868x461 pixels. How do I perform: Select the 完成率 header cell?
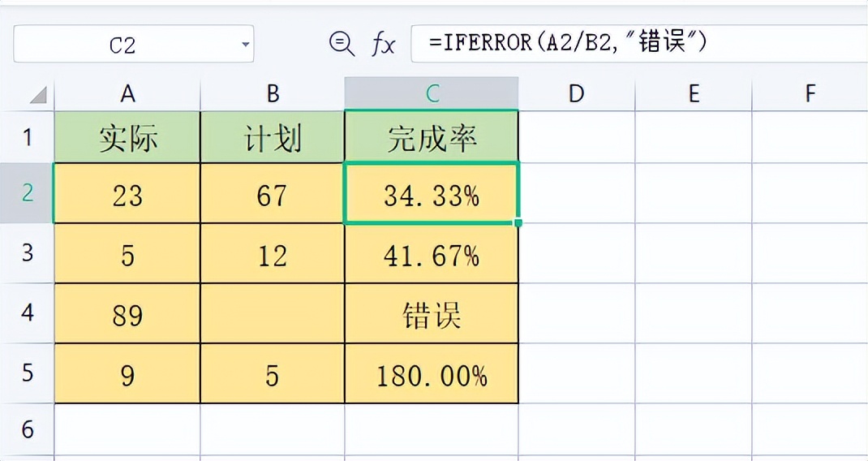pos(432,137)
